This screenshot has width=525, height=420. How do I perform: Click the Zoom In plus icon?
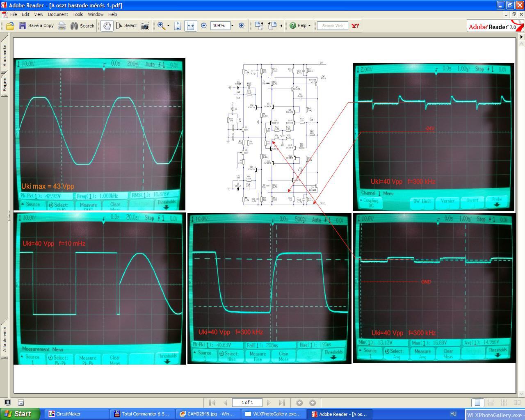[x=242, y=26]
